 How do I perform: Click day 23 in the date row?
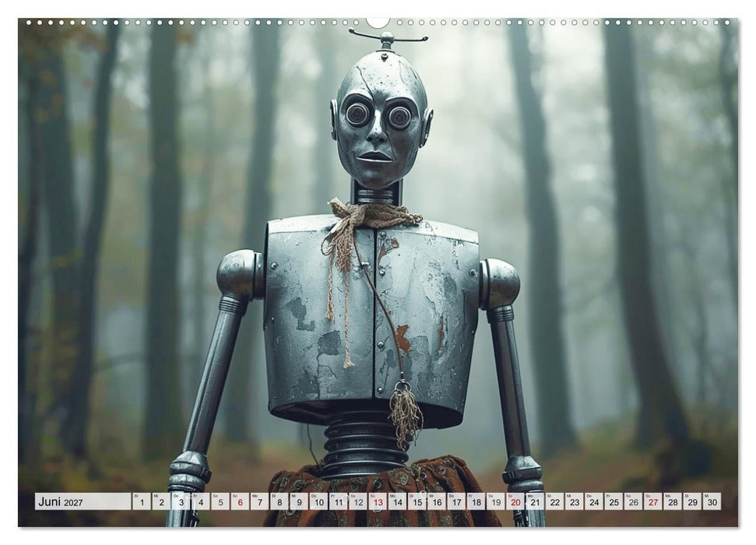coord(575,501)
